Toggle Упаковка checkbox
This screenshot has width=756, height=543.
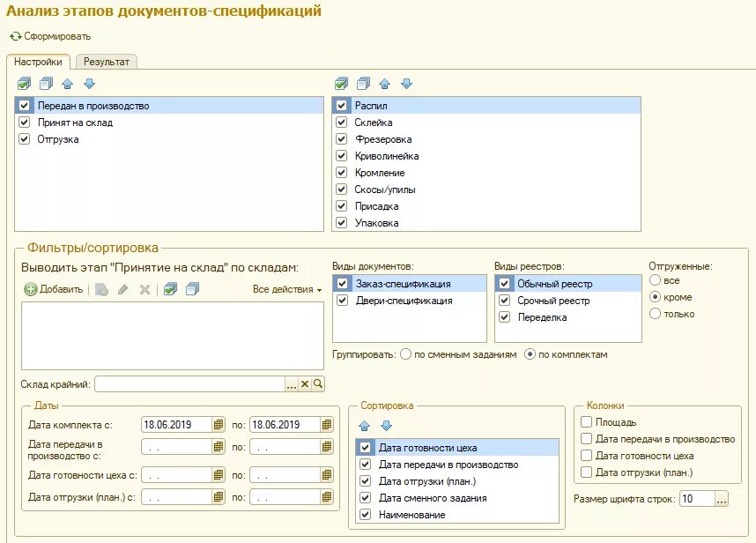click(x=341, y=222)
